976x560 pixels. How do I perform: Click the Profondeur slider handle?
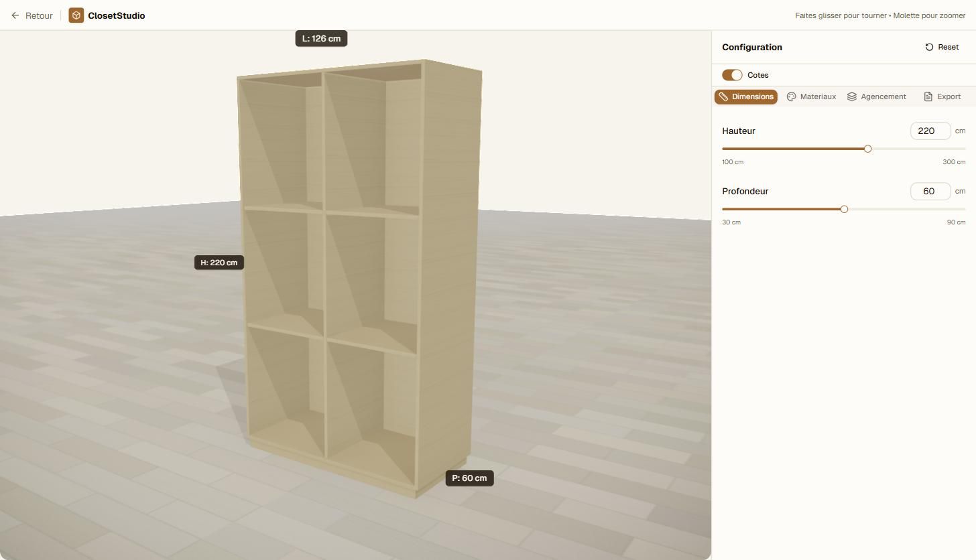(x=844, y=209)
